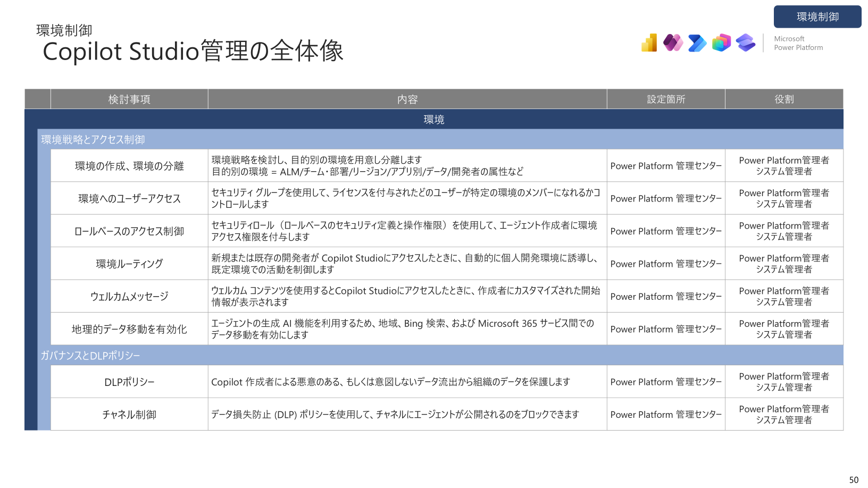Click the Microsoft Power Platform logo text
Screen dimensions: 868x488
pyautogui.click(x=798, y=43)
